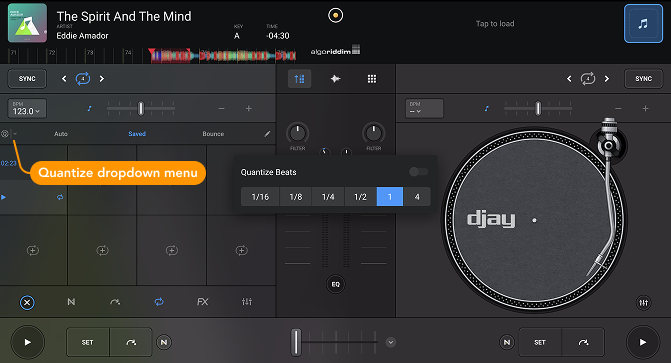Click right deck SET cue button

pos(540,342)
